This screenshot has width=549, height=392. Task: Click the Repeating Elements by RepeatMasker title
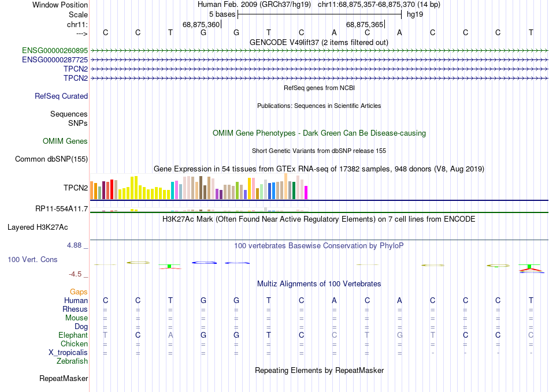click(320, 370)
